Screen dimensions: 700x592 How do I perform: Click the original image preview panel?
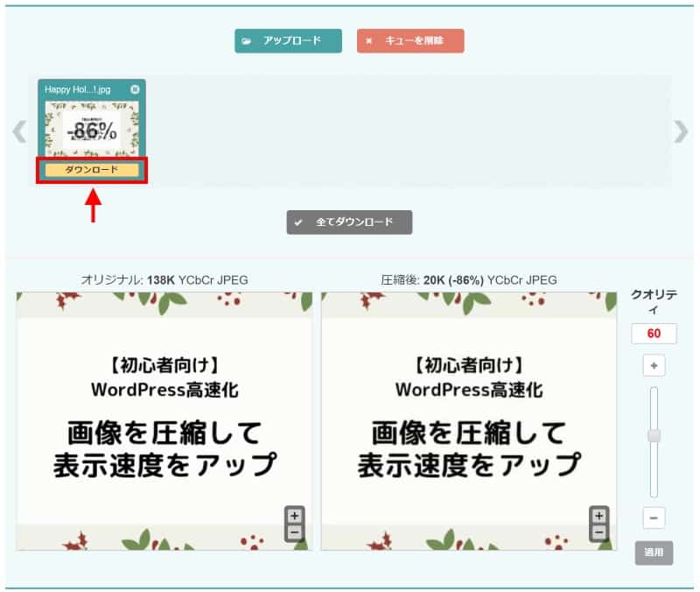coord(164,420)
